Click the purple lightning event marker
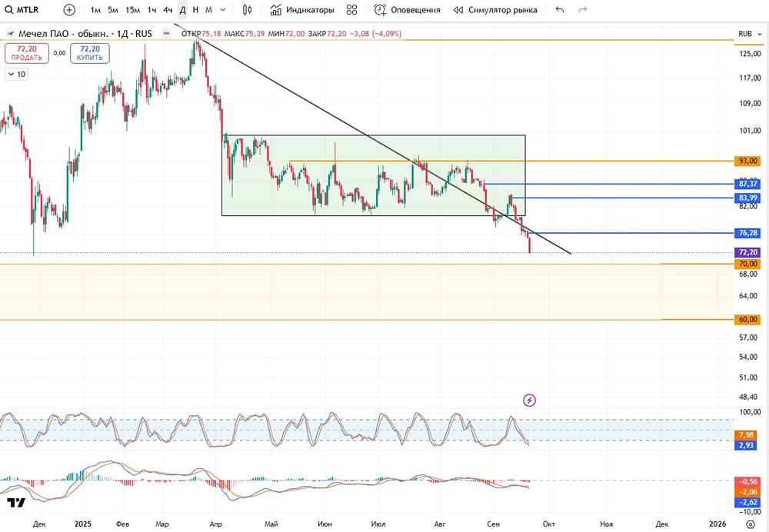The image size is (769, 532). pyautogui.click(x=529, y=401)
